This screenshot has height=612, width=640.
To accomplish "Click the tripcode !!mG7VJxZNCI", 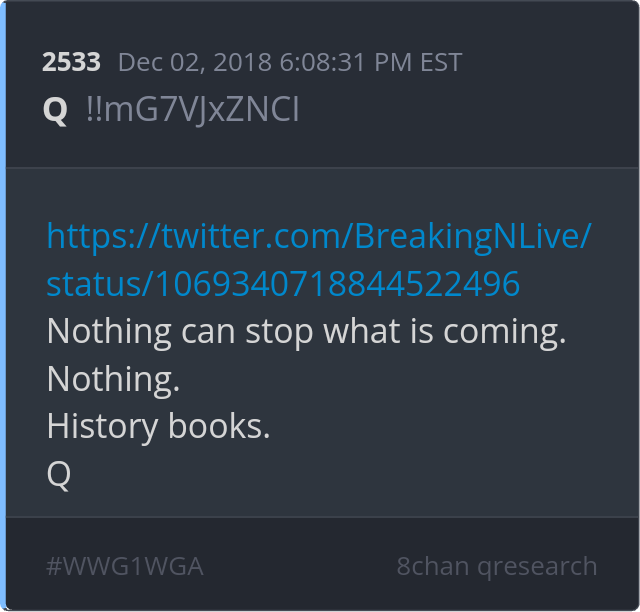I will (193, 110).
